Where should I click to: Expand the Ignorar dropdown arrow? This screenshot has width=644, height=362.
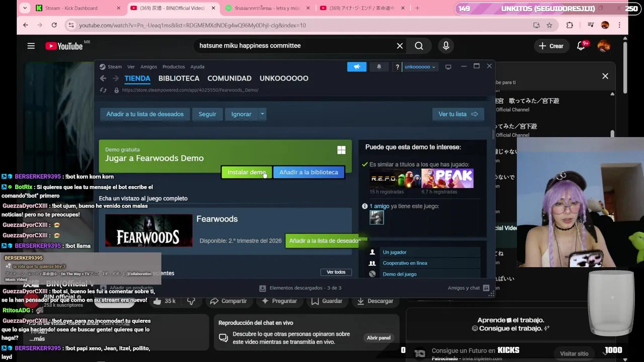262,114
